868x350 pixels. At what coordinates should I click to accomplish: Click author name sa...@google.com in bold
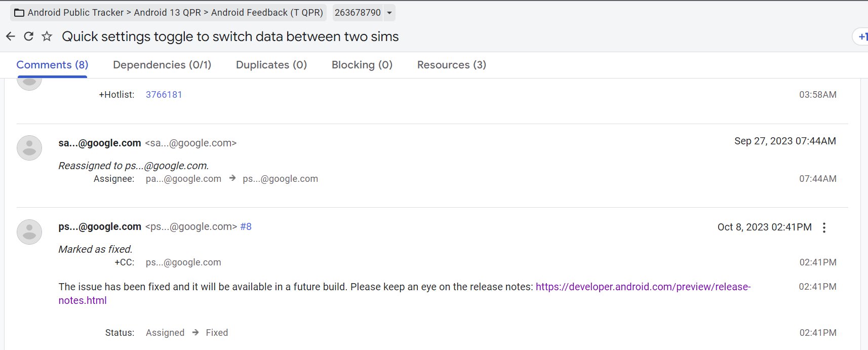click(100, 143)
